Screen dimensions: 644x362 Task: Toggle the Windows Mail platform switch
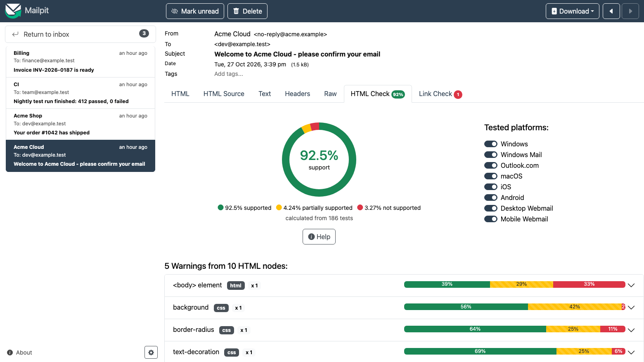491,155
